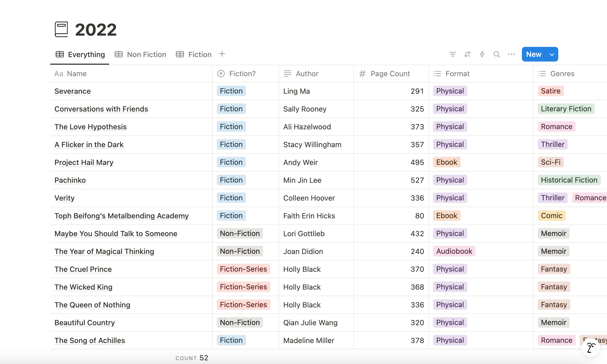Add a new view with plus icon

coord(222,54)
